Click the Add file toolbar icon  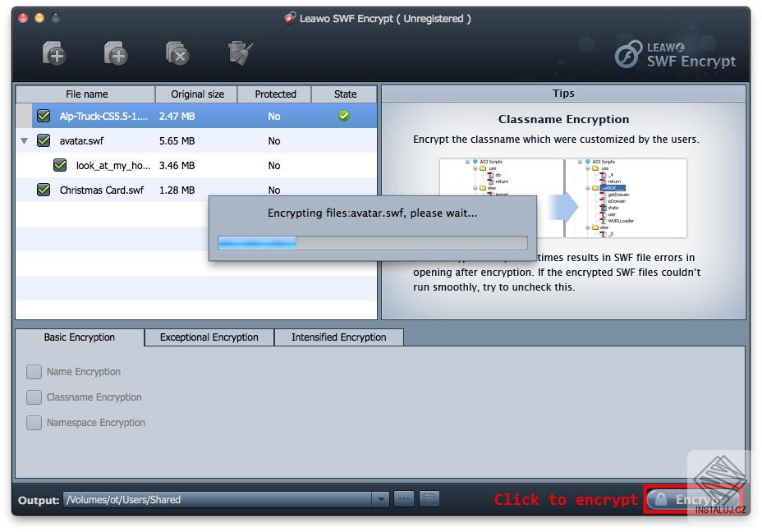(x=54, y=53)
